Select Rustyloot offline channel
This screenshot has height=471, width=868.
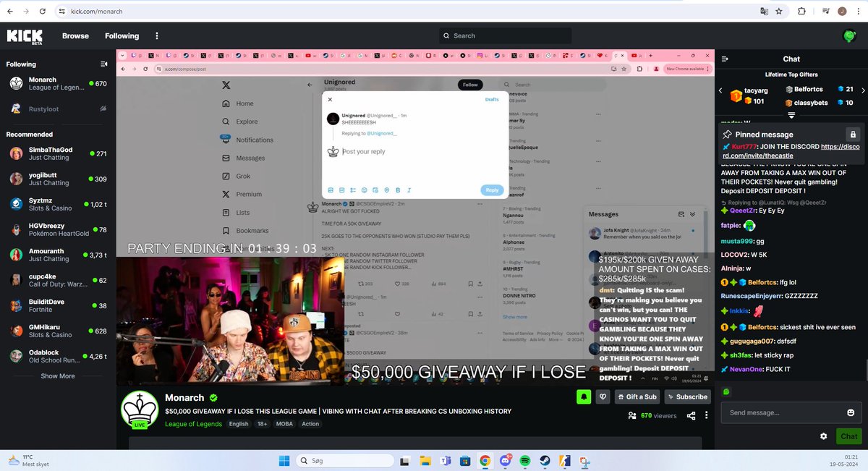click(58, 109)
